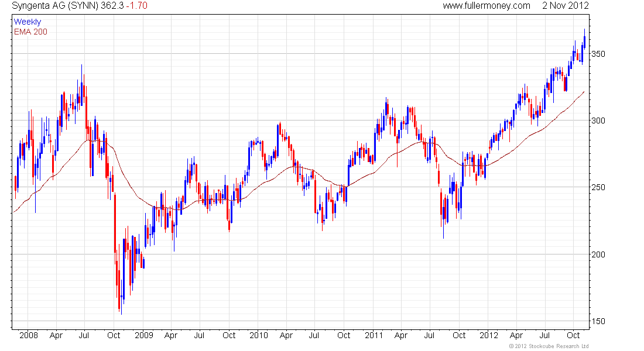Screen dimensions: 644x351
Task: Select the price value 362.3 in header
Action: [112, 6]
